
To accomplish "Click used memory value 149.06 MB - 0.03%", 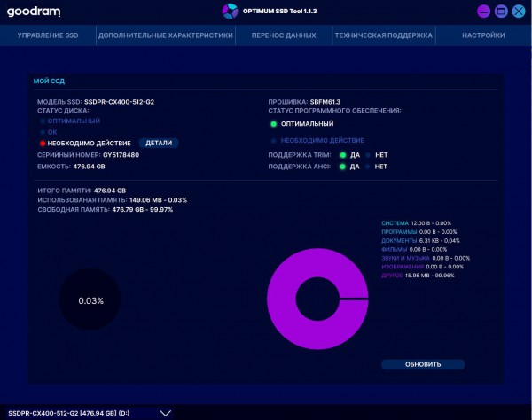I will click(x=158, y=200).
